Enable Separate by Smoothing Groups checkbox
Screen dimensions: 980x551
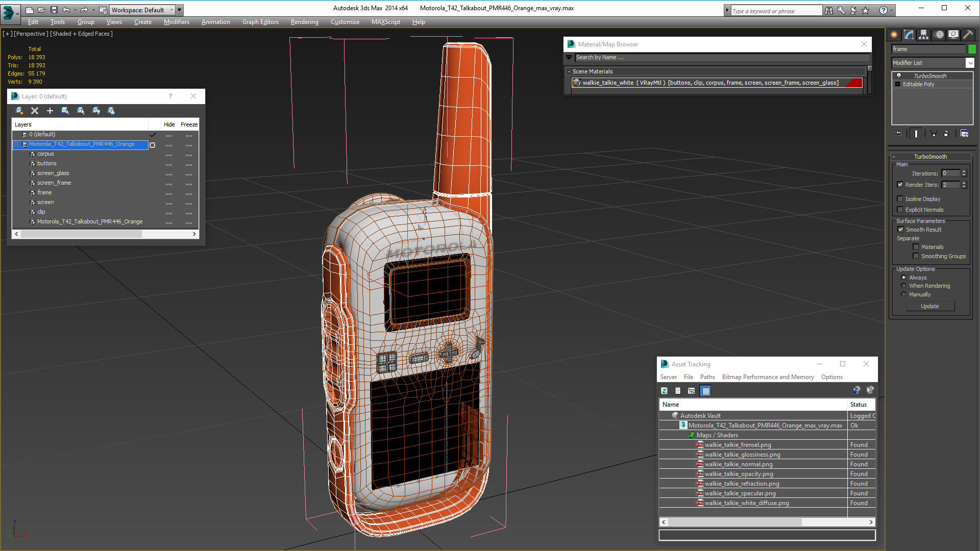click(x=916, y=256)
